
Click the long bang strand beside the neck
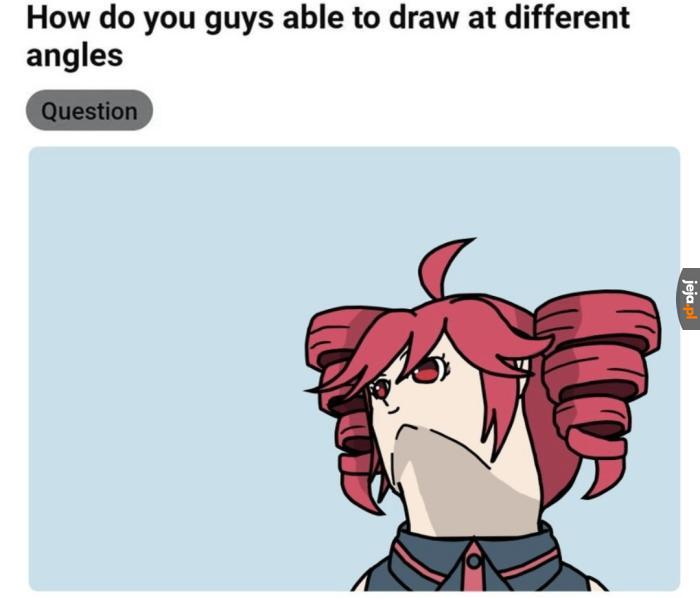(x=500, y=413)
